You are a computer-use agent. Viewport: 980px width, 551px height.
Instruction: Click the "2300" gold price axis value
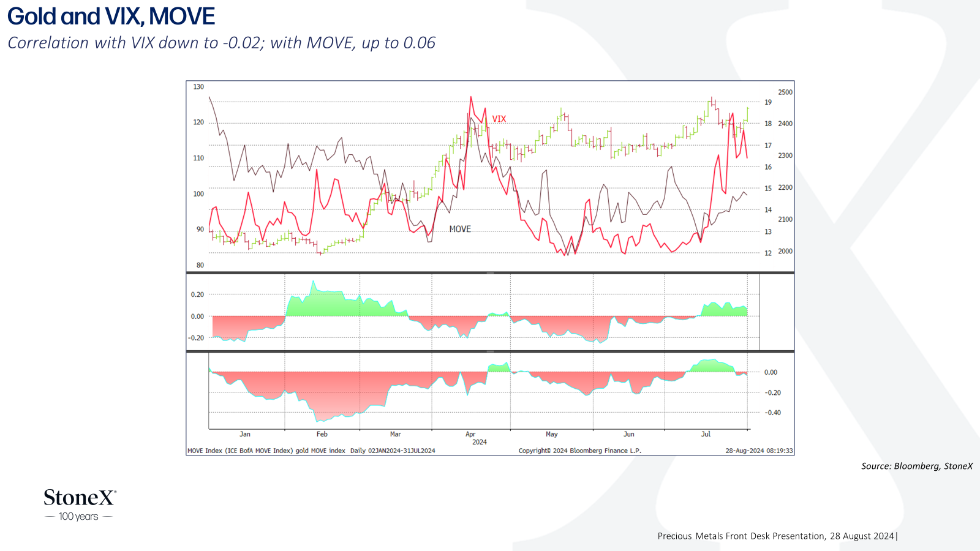pos(785,156)
